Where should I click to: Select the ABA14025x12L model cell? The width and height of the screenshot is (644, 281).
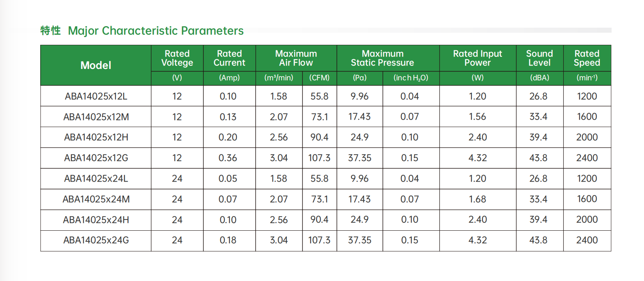(x=96, y=96)
